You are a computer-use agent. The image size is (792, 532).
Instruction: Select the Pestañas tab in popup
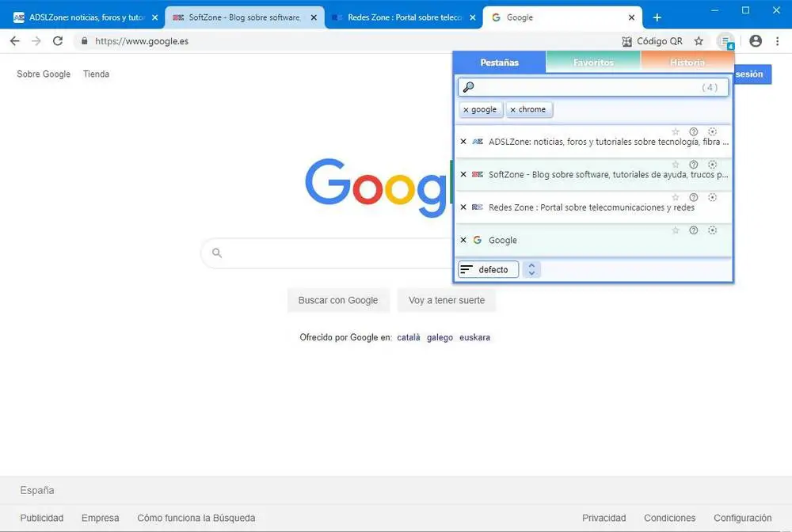[x=499, y=63]
